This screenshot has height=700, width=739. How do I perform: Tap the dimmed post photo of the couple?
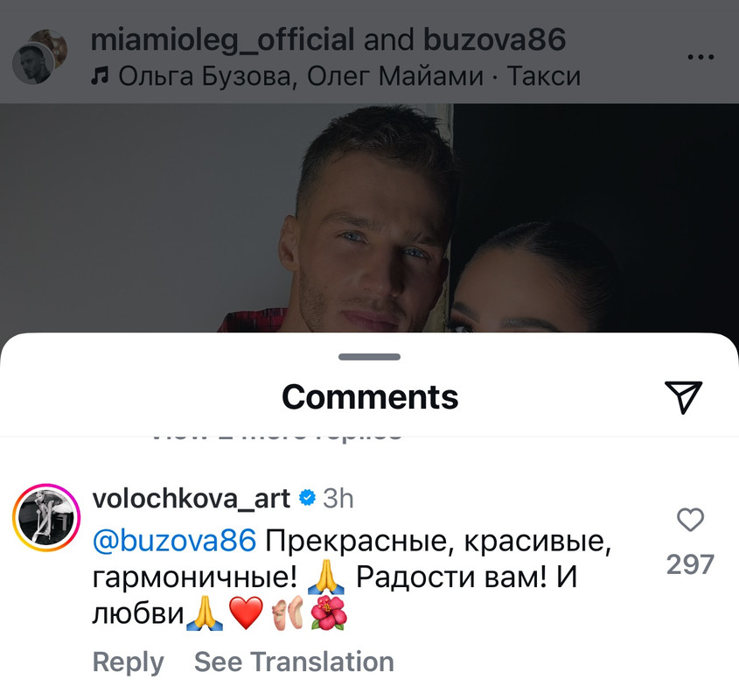(369, 218)
